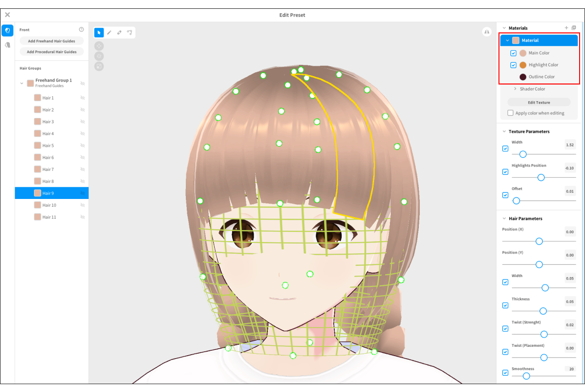Collapse the Hair Parameters section
The image size is (585, 392).
tap(504, 218)
